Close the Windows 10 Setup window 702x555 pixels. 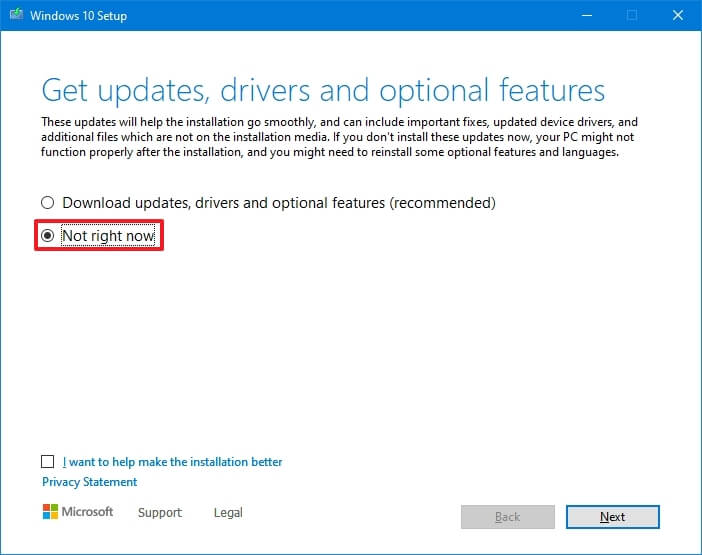[x=678, y=15]
